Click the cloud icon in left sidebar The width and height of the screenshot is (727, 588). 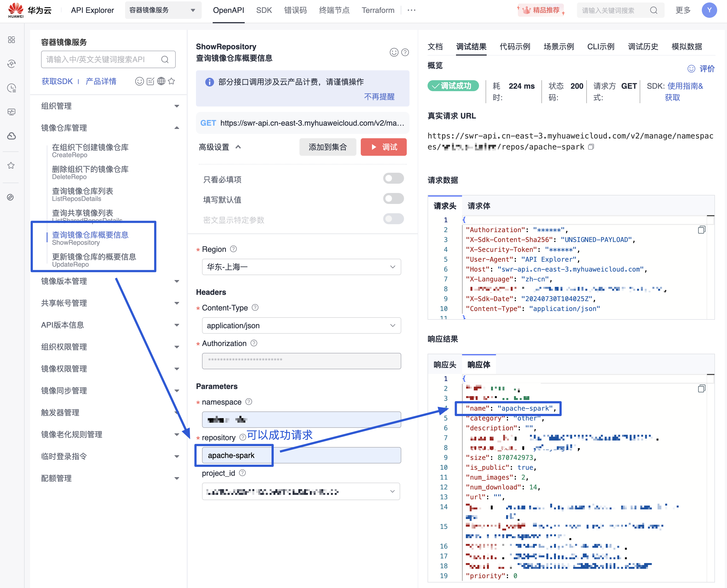11,136
